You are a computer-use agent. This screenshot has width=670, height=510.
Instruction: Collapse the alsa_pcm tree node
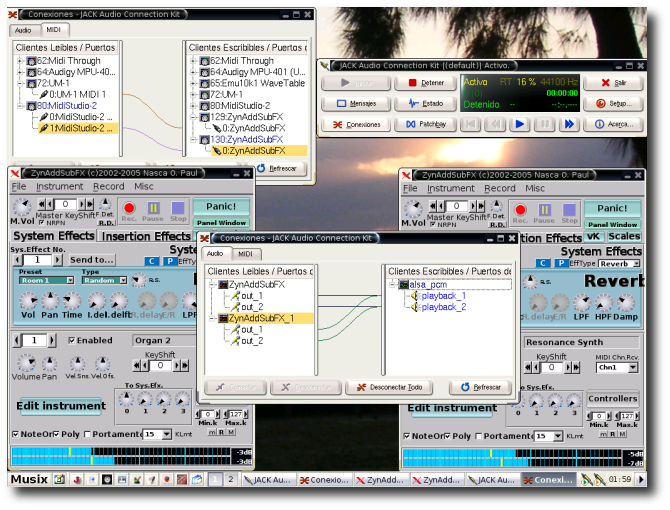pyautogui.click(x=392, y=284)
